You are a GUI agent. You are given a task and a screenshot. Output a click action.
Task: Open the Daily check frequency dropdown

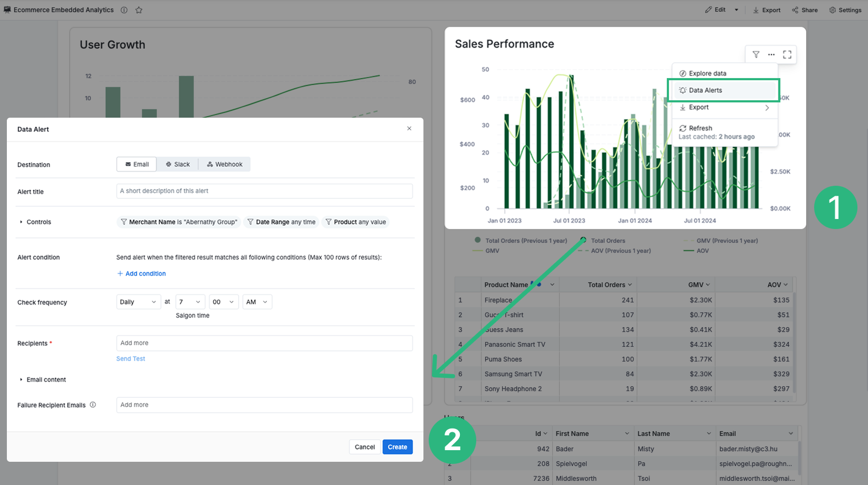[138, 302]
